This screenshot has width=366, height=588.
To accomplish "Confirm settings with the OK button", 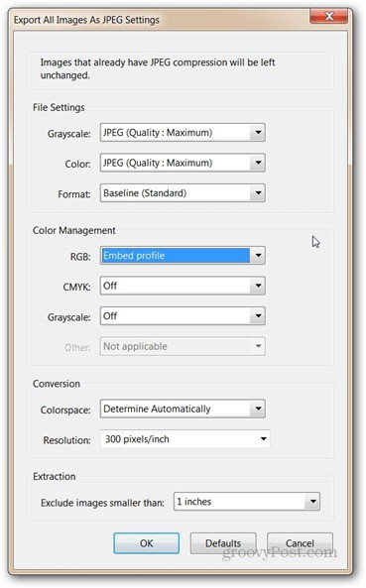I will click(146, 543).
